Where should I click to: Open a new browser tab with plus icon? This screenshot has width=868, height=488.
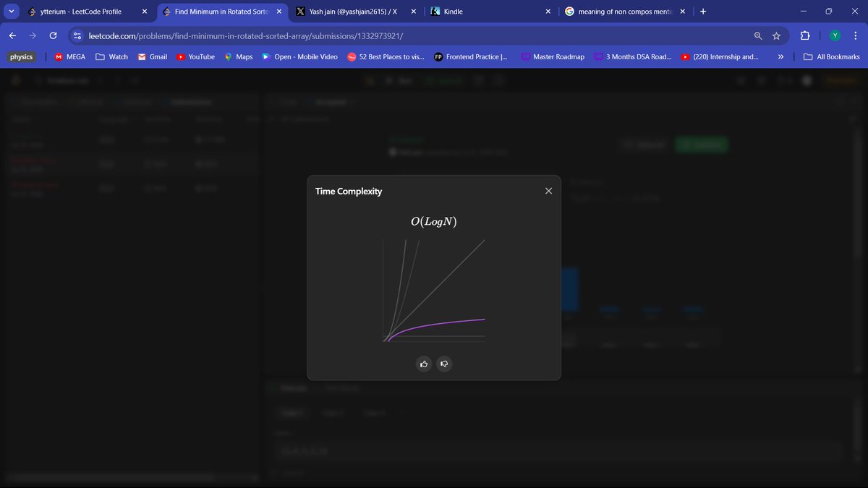[x=702, y=11]
